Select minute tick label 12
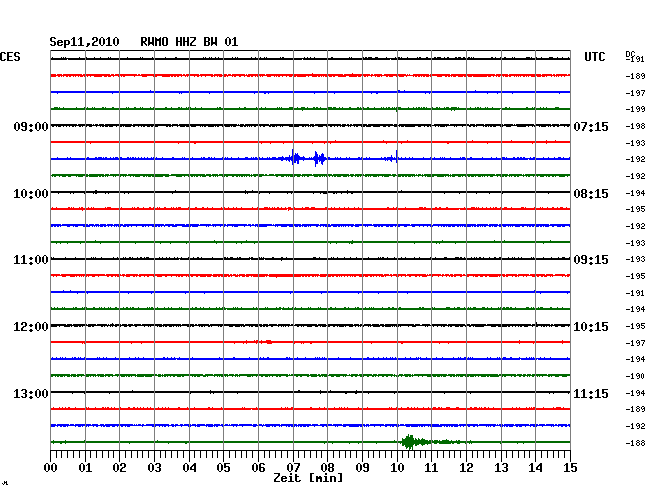The image size is (650, 494). (x=466, y=467)
